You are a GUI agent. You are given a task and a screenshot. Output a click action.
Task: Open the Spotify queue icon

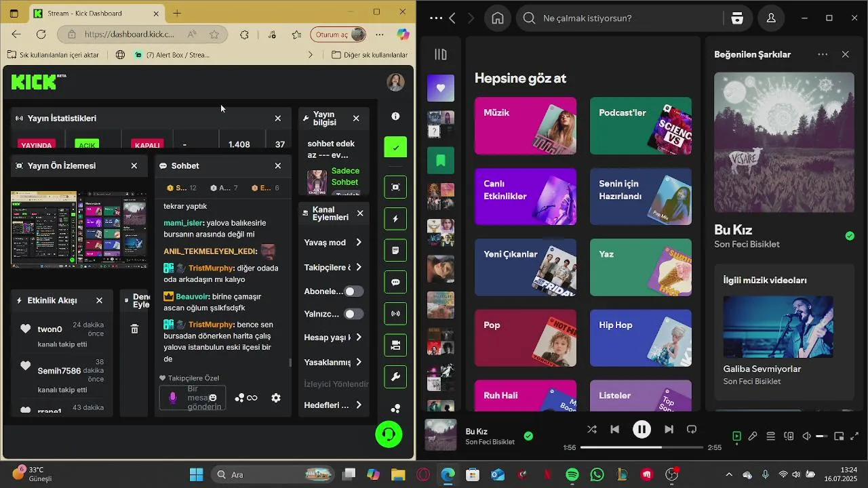click(770, 436)
